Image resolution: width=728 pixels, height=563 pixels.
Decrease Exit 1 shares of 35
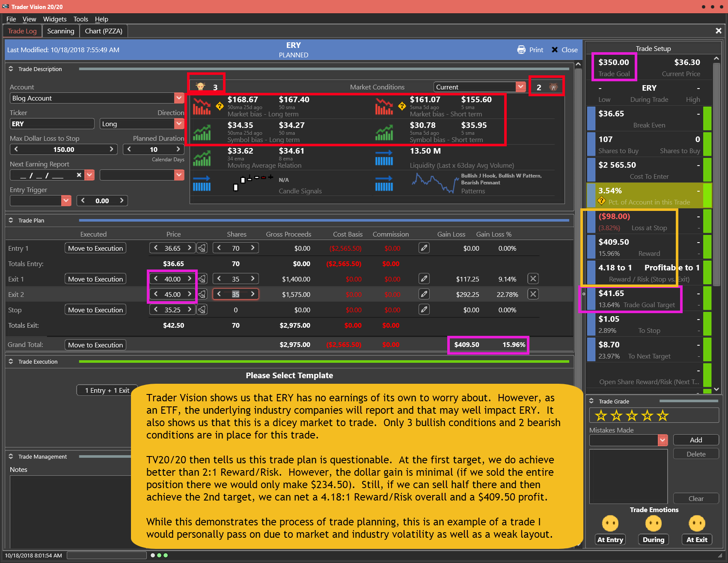pyautogui.click(x=219, y=279)
